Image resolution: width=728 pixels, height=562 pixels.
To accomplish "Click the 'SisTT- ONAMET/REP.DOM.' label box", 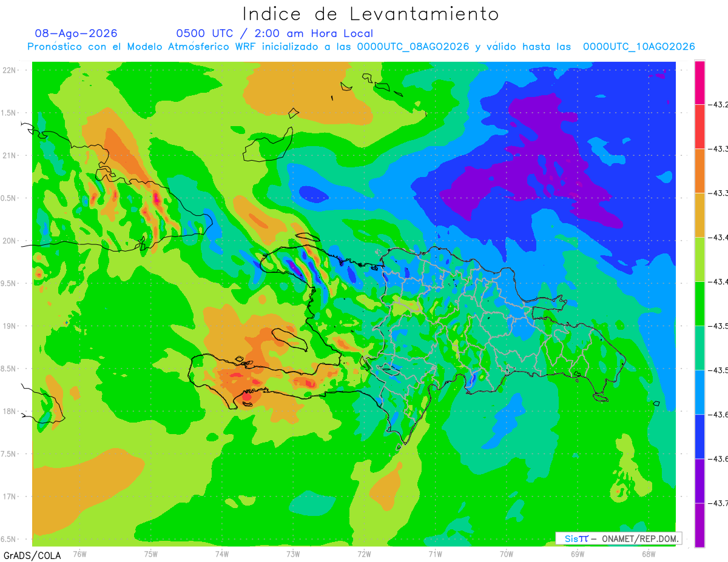I will [x=618, y=538].
